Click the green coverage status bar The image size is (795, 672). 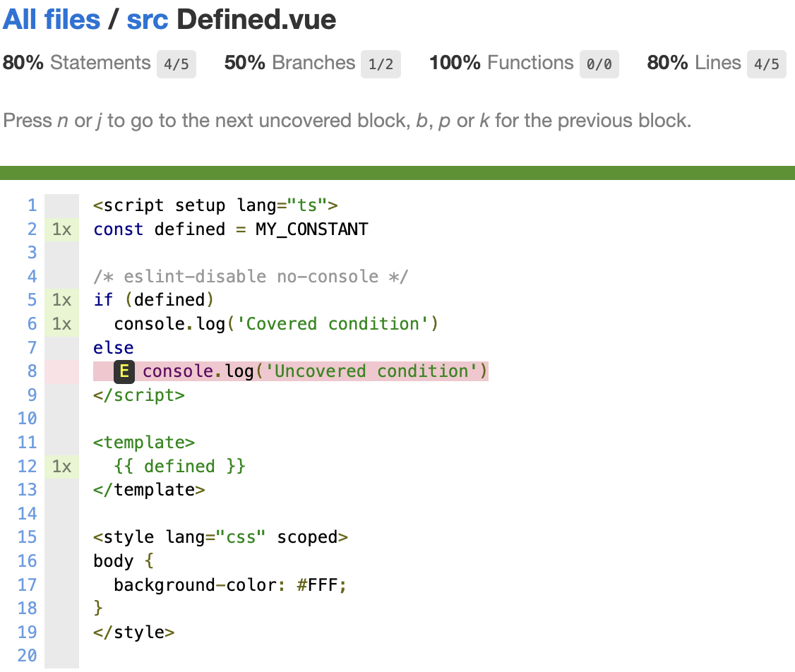(x=397, y=173)
